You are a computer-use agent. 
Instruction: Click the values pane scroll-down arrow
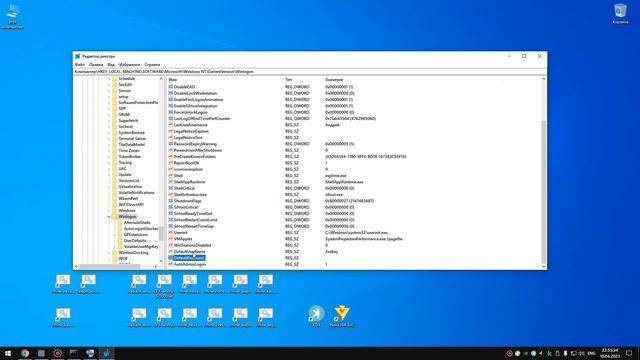point(544,267)
